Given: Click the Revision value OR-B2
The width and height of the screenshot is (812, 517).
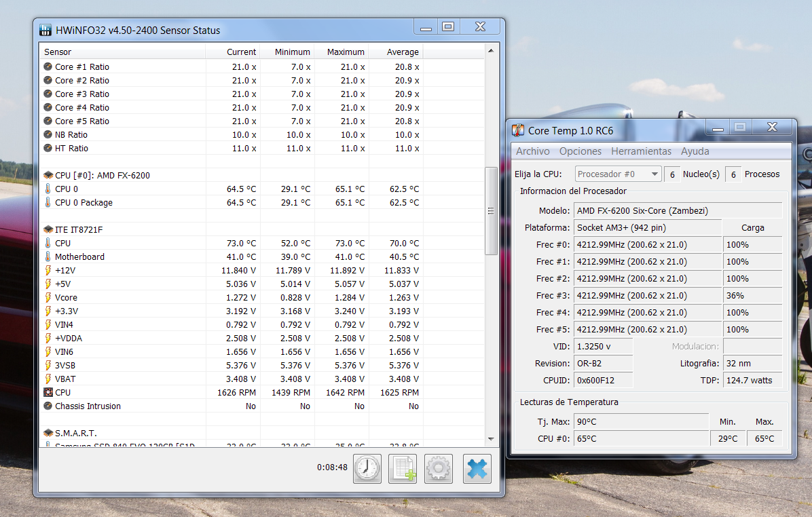Looking at the screenshot, I should [x=604, y=363].
